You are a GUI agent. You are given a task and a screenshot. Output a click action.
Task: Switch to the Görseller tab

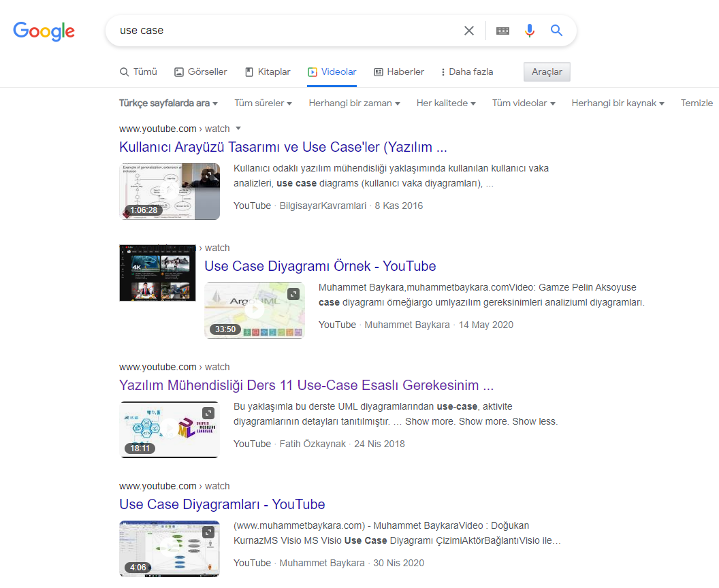201,72
